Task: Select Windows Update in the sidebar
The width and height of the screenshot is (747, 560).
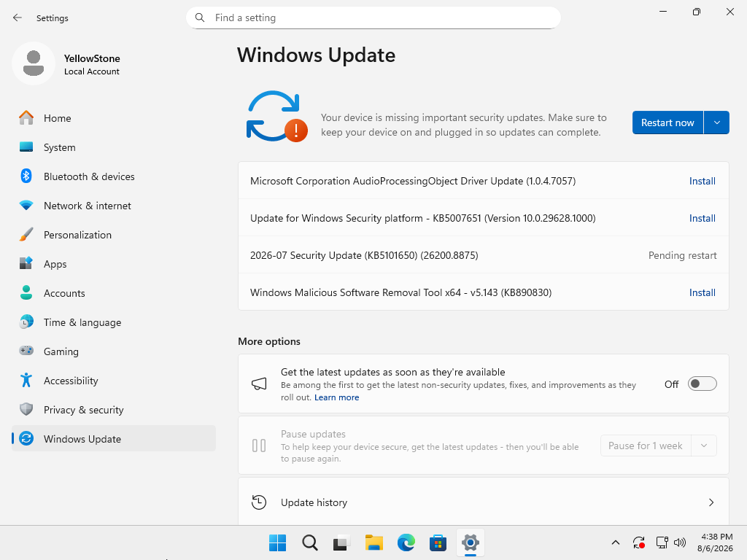Action: click(114, 438)
